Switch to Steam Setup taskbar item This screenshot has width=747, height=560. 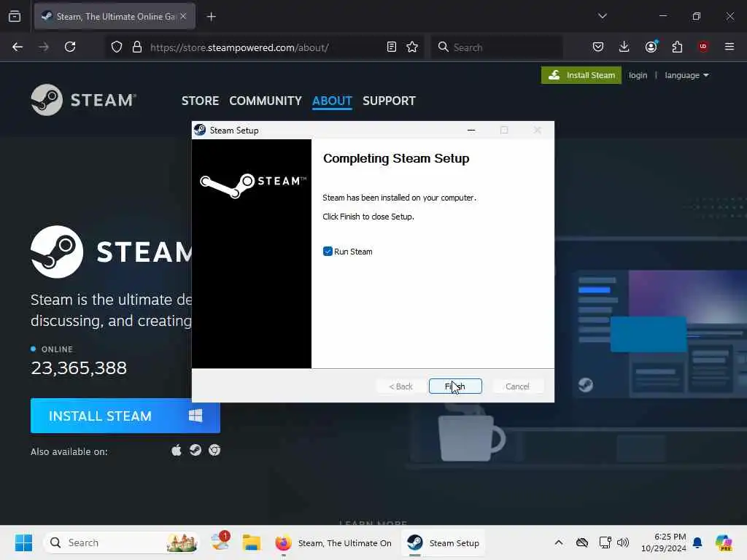(444, 542)
